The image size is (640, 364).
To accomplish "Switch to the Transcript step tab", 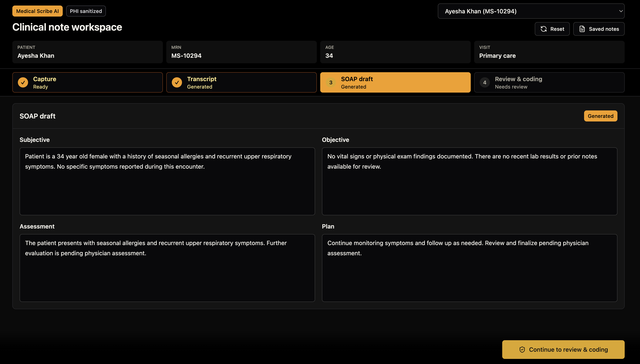I will pyautogui.click(x=241, y=82).
